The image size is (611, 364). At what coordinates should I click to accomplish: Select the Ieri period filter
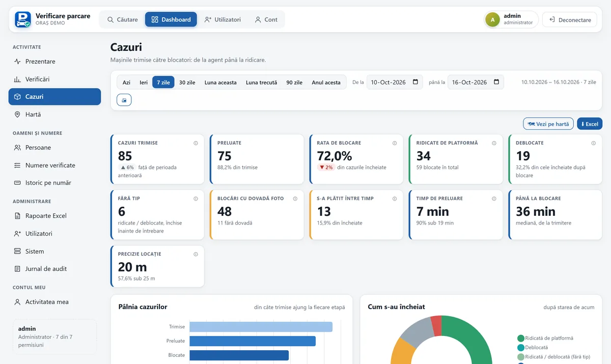(144, 82)
